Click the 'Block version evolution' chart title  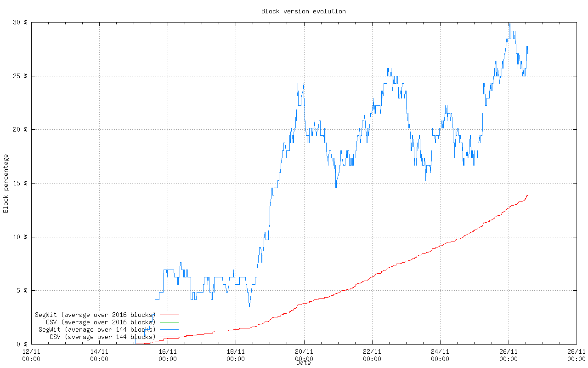click(303, 11)
